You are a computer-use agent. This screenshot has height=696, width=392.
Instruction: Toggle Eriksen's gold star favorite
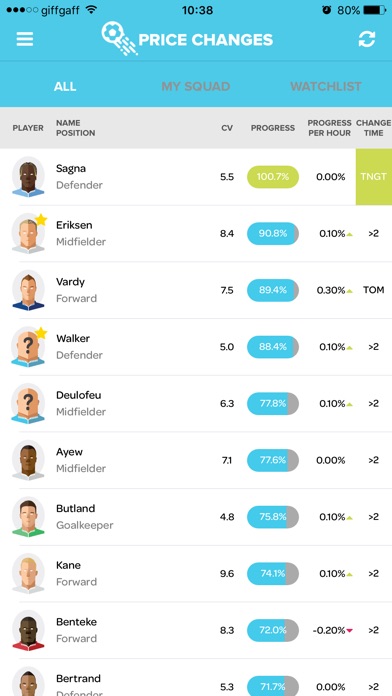click(41, 219)
